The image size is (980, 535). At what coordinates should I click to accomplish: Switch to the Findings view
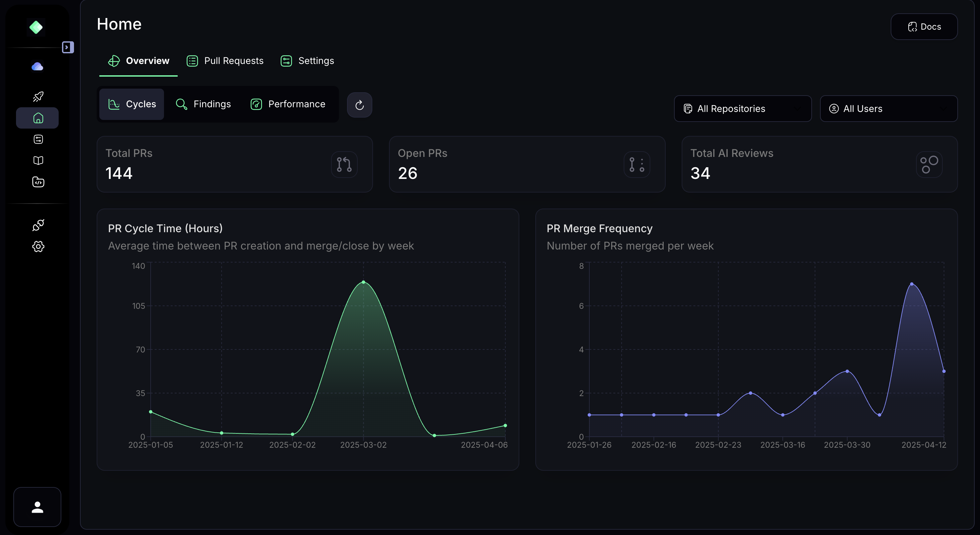204,104
